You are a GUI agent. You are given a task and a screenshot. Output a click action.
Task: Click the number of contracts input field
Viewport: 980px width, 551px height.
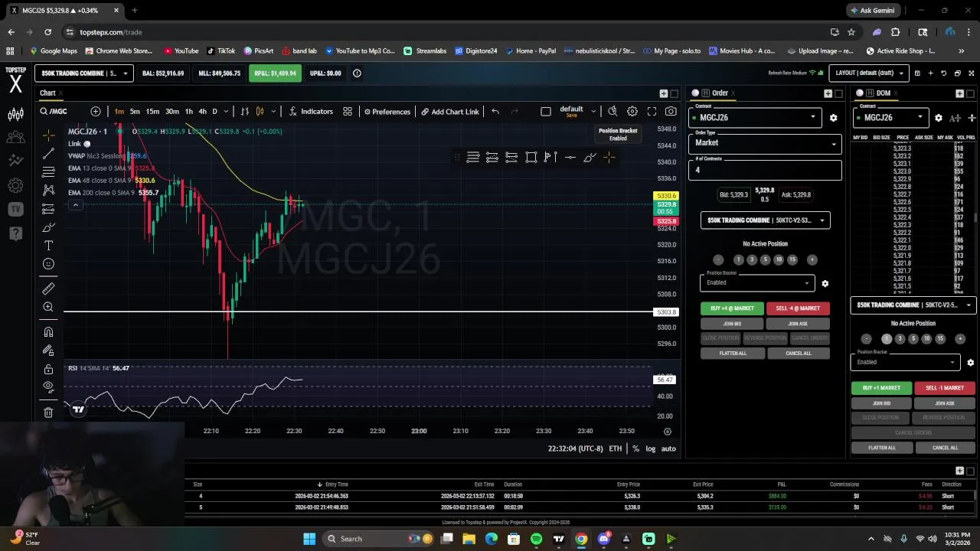tap(765, 170)
